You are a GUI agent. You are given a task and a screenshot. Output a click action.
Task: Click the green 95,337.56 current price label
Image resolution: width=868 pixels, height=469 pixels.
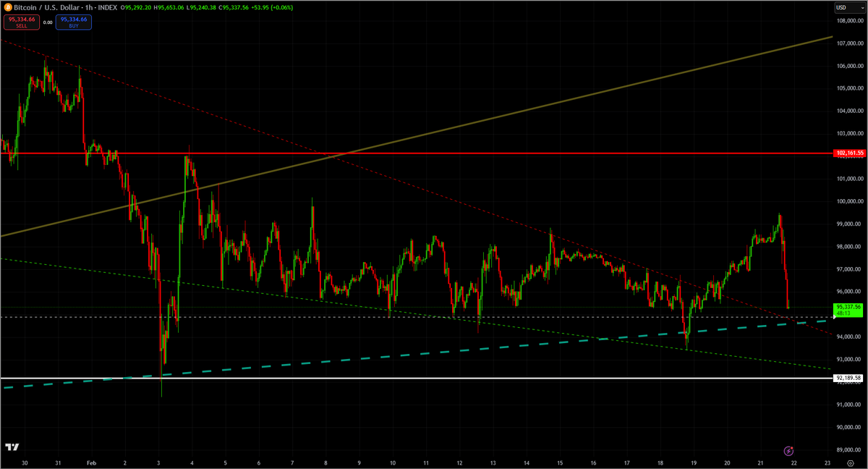click(848, 310)
